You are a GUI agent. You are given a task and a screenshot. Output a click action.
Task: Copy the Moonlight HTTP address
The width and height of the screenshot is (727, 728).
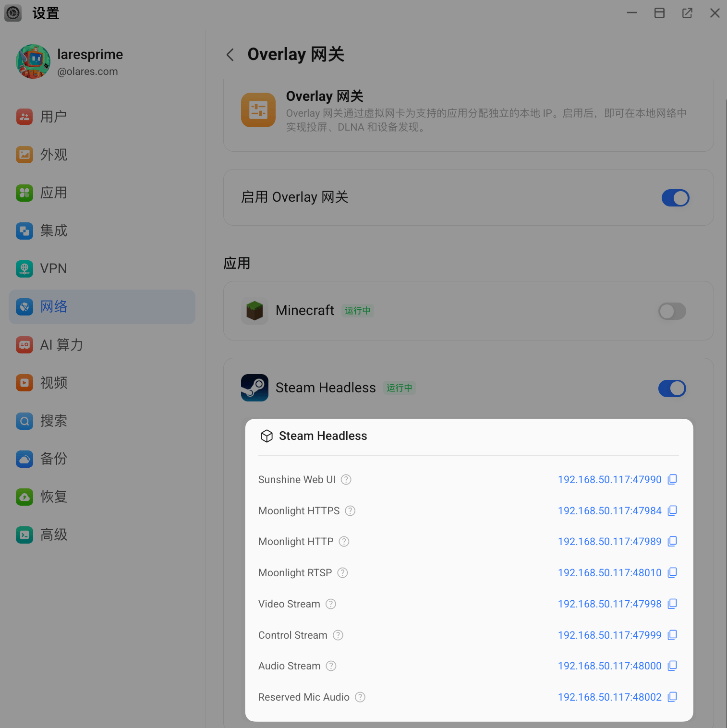point(672,541)
